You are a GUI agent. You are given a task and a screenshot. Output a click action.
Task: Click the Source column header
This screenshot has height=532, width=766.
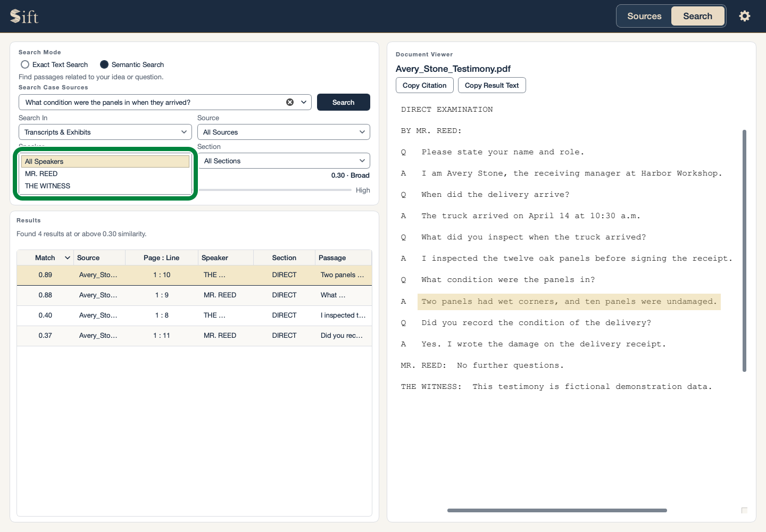point(99,258)
